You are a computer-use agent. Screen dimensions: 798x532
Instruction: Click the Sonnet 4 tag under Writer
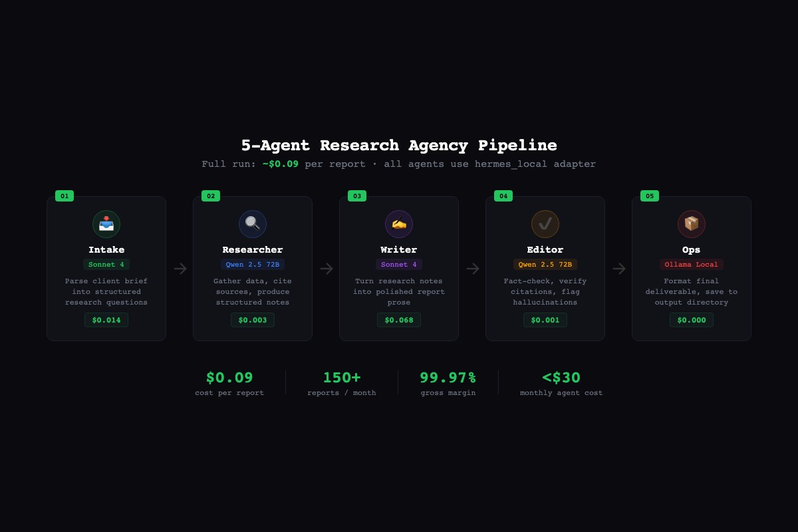tap(399, 265)
